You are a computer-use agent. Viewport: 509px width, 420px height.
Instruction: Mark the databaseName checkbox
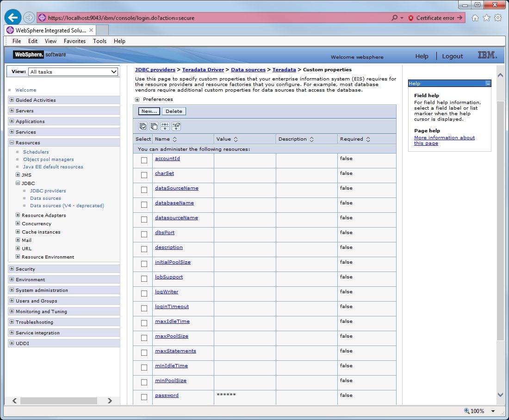144,205
